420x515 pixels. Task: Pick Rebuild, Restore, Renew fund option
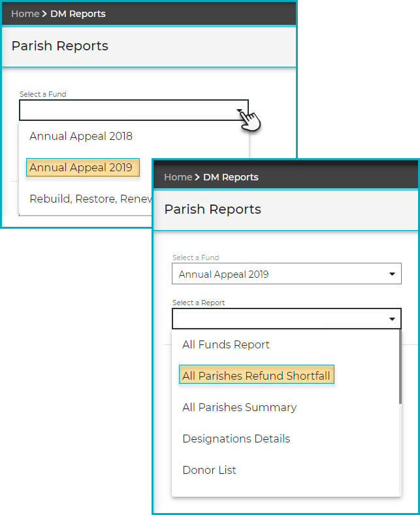(91, 199)
